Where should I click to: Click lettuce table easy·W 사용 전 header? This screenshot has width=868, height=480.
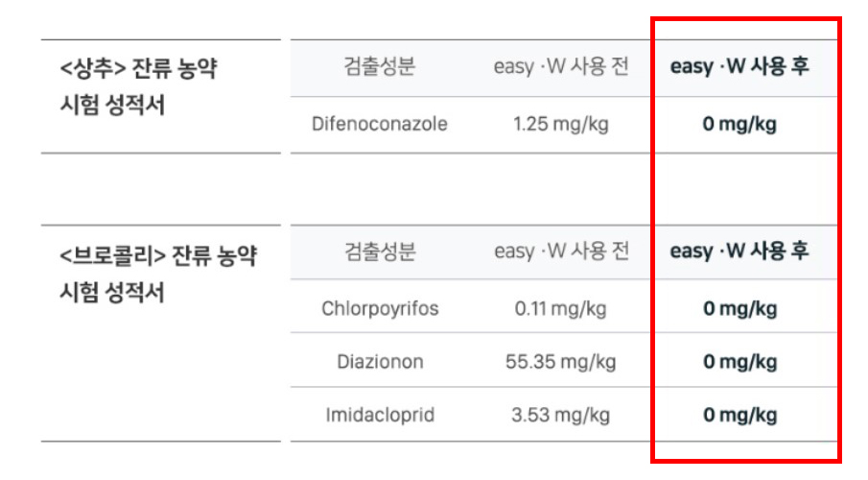561,67
